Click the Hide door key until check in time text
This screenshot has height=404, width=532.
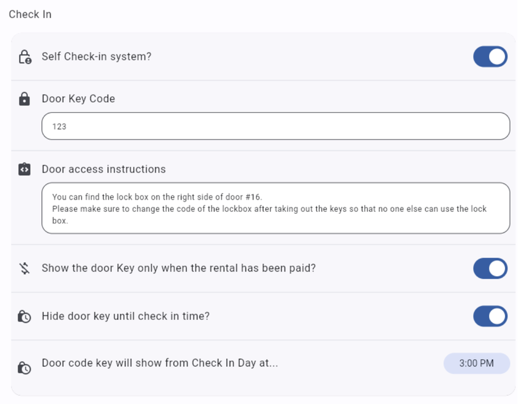click(x=125, y=316)
